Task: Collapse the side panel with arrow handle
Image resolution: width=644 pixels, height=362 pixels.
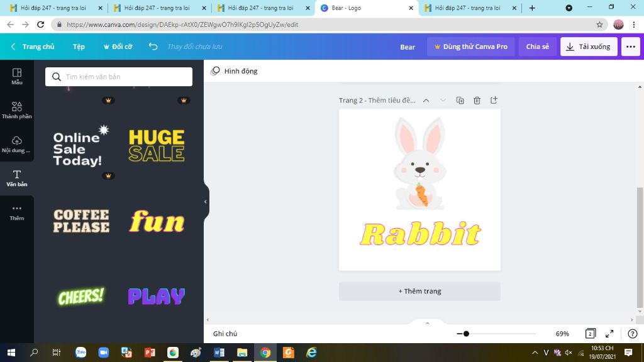Action: (206, 202)
